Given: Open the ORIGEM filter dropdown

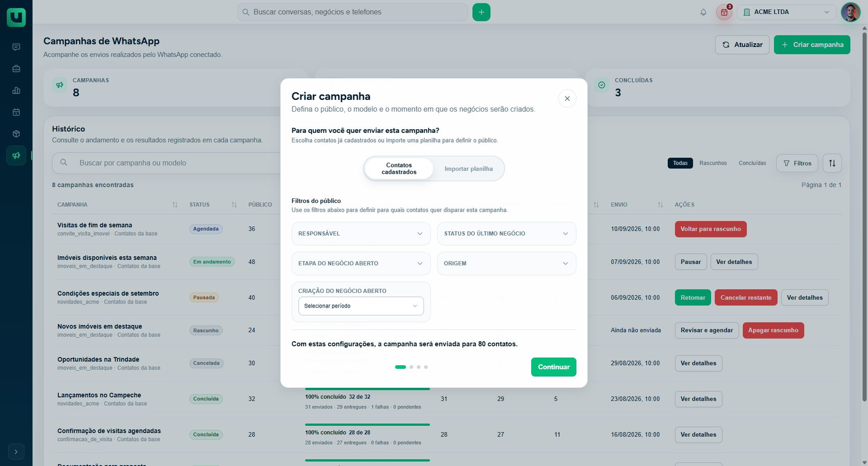Looking at the screenshot, I should point(507,264).
